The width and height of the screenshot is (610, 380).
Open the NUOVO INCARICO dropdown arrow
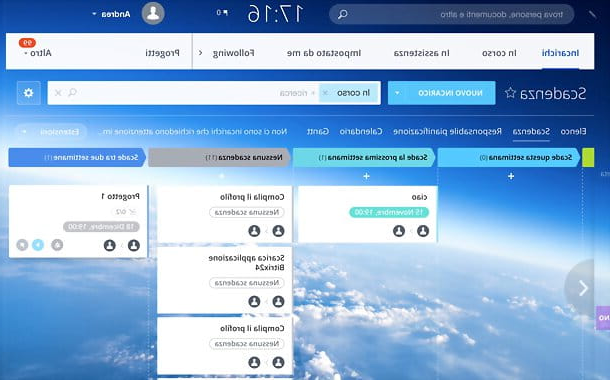[x=397, y=93]
